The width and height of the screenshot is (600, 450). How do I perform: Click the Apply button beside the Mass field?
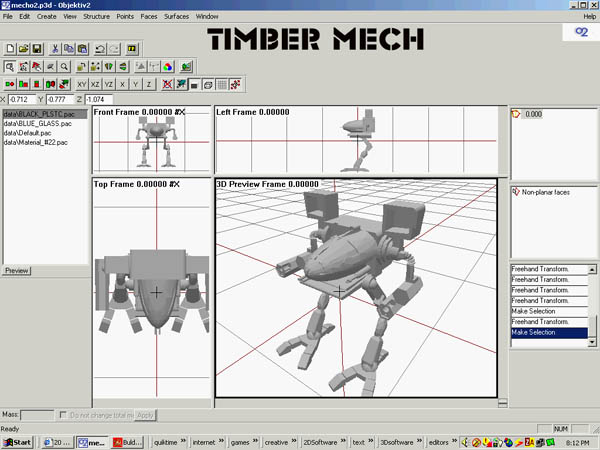pos(145,415)
